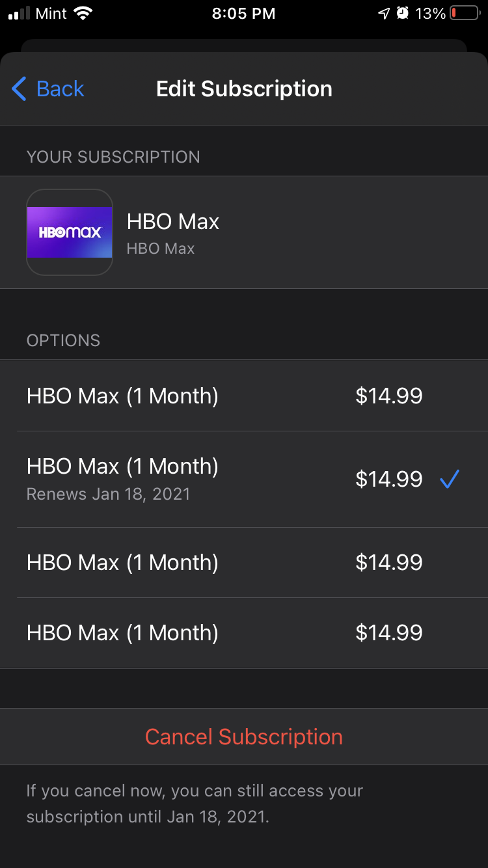Image resolution: width=488 pixels, height=868 pixels.
Task: Tap the 8:05 PM clock
Action: click(x=243, y=13)
